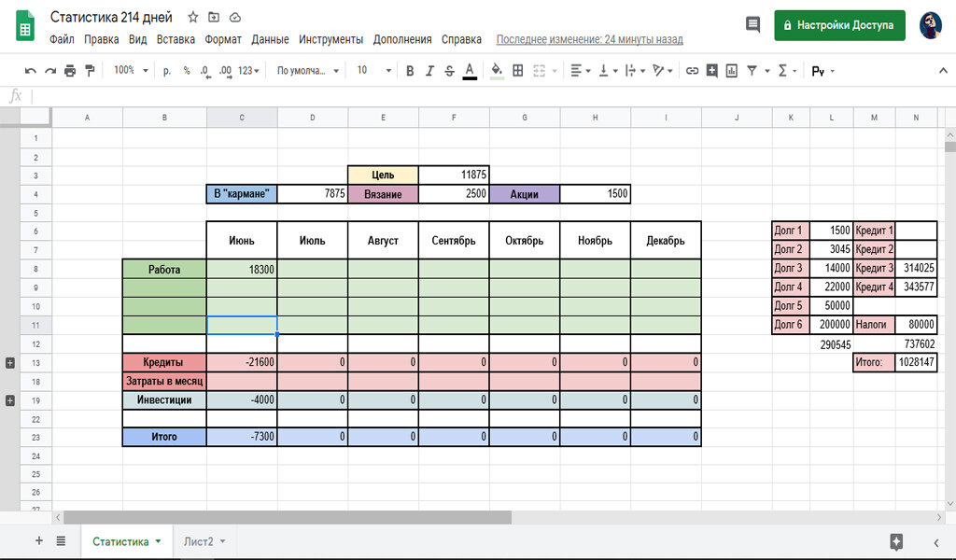This screenshot has height=560, width=956.
Task: Print the spreadsheet via printer icon
Action: pos(70,71)
